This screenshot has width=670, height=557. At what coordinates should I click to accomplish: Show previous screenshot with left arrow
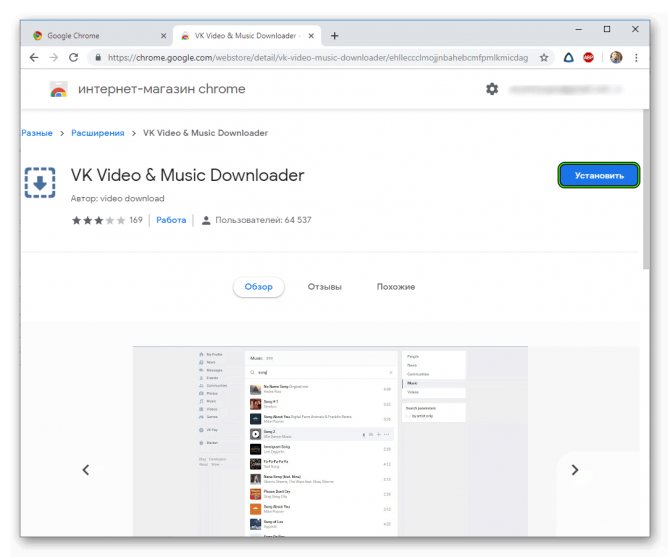click(x=86, y=470)
